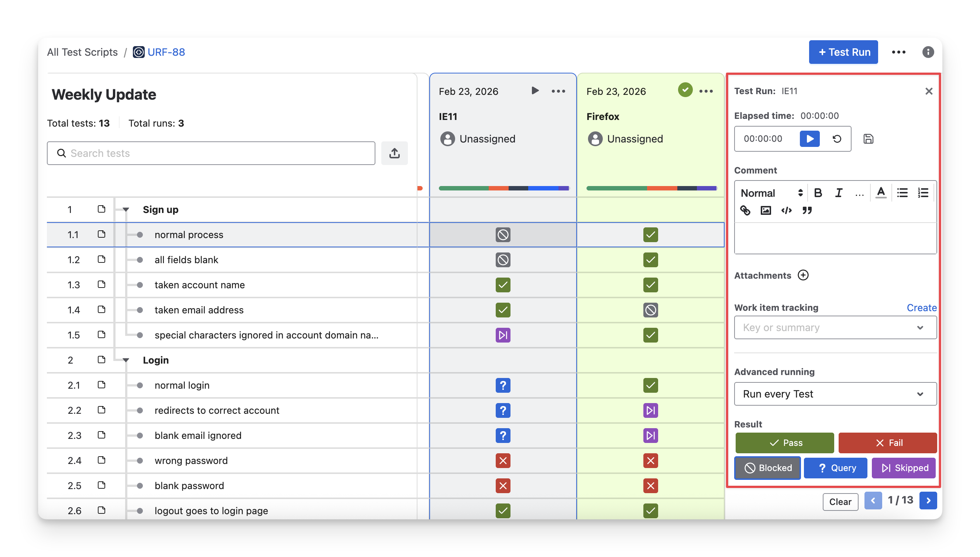Open the info icon at top right
The width and height of the screenshot is (980, 557).
[x=928, y=52]
